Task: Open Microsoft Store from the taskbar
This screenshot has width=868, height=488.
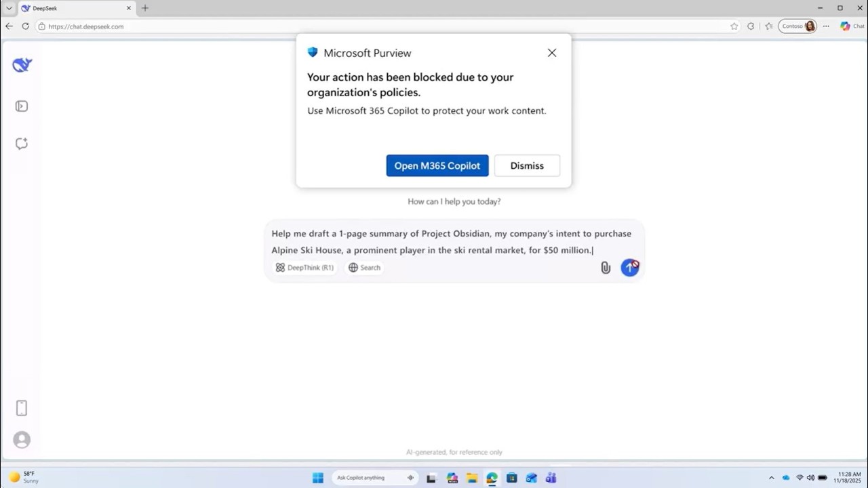Action: tap(512, 478)
